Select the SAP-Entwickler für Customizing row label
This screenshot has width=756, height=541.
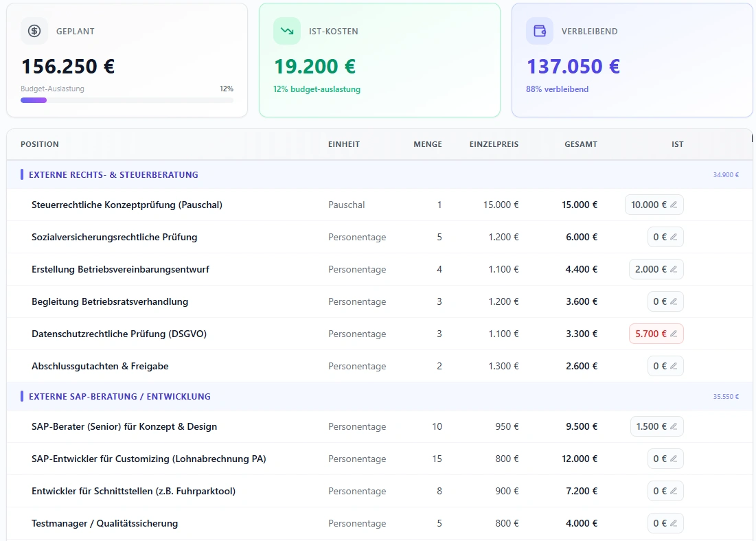(x=148, y=459)
